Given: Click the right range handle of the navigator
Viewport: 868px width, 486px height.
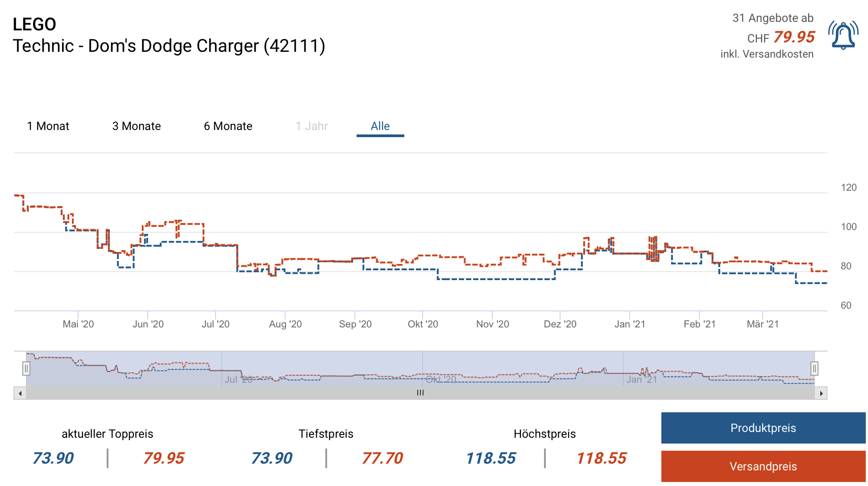Looking at the screenshot, I should 814,369.
